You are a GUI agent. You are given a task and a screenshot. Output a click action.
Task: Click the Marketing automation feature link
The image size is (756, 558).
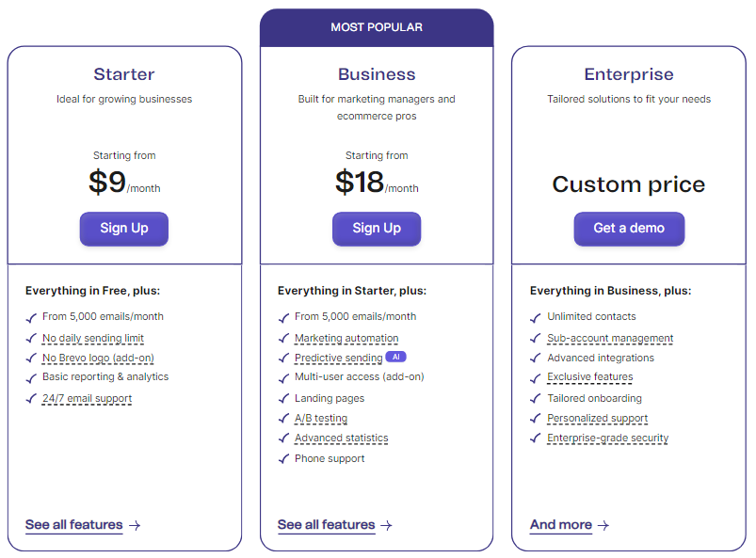click(346, 338)
